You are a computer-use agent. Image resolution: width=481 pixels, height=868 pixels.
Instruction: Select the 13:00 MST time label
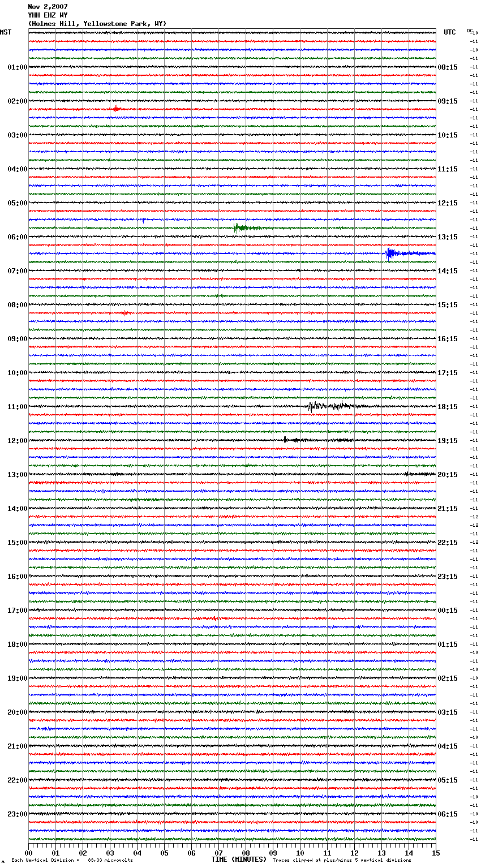pos(18,475)
